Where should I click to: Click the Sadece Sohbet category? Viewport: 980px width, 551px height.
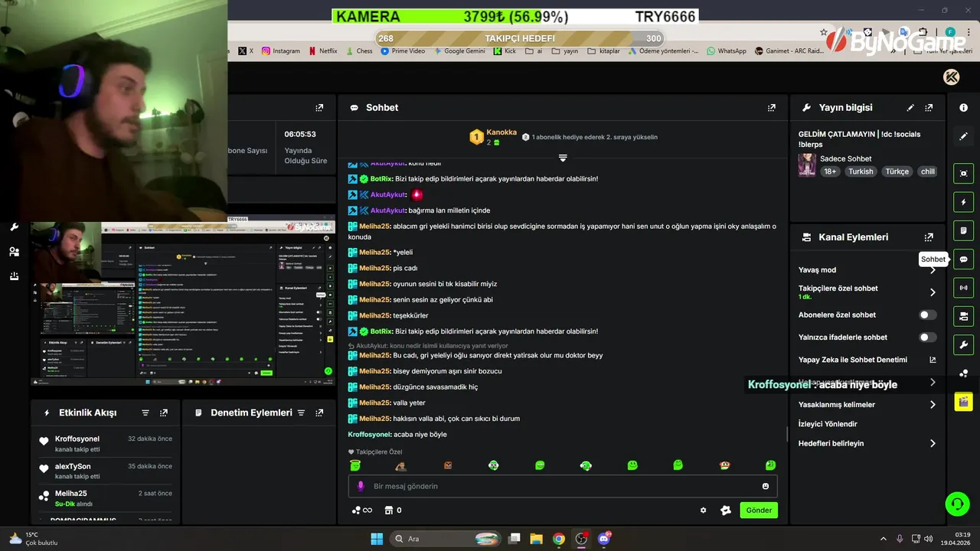click(845, 158)
